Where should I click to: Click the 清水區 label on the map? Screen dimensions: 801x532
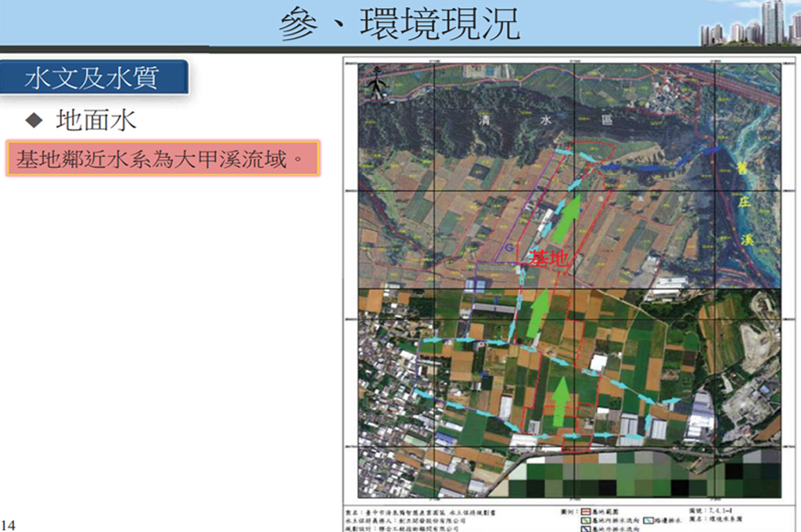point(540,120)
